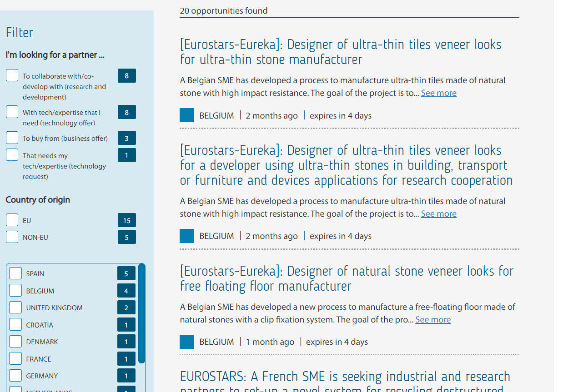This screenshot has height=392, width=578.
Task: Enable the DENMARK country filter
Action: [x=15, y=341]
